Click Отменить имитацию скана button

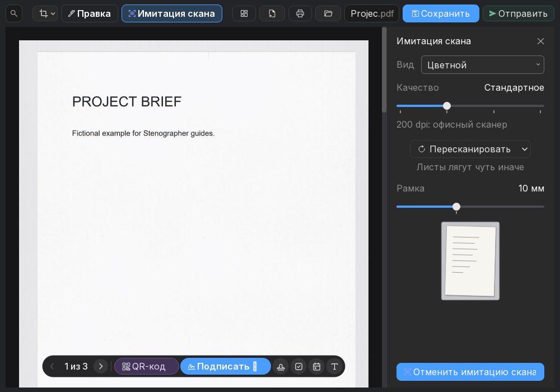click(470, 372)
